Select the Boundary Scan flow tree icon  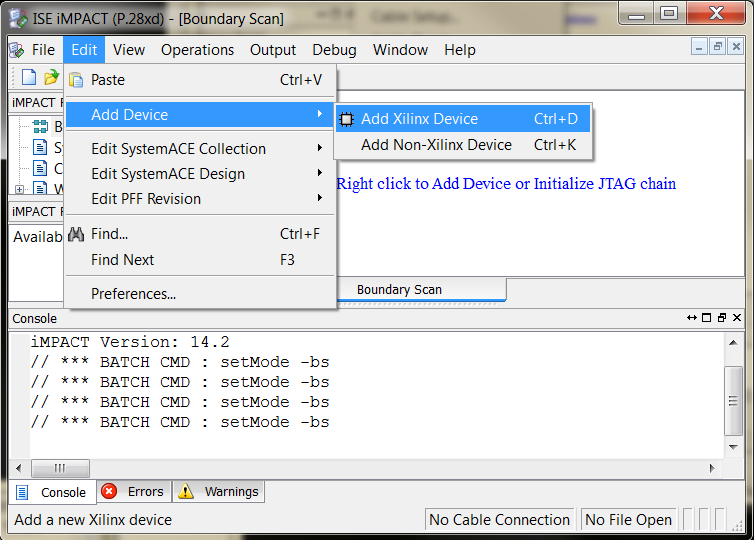[x=40, y=126]
